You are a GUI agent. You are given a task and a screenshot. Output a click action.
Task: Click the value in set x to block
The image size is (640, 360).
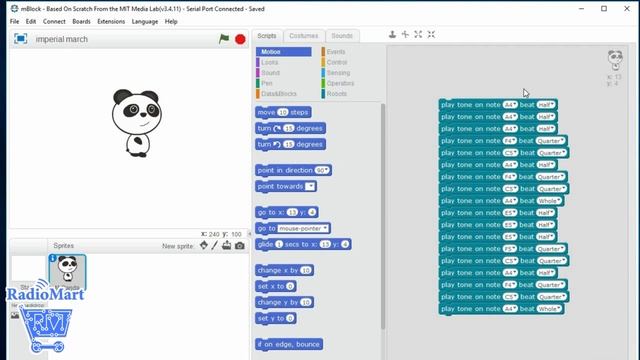(x=290, y=287)
